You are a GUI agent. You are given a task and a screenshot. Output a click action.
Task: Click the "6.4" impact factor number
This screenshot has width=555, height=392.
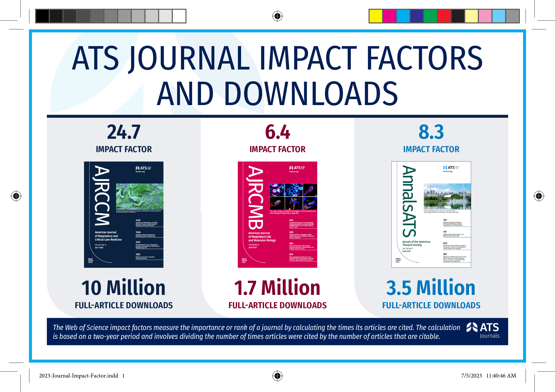click(277, 132)
